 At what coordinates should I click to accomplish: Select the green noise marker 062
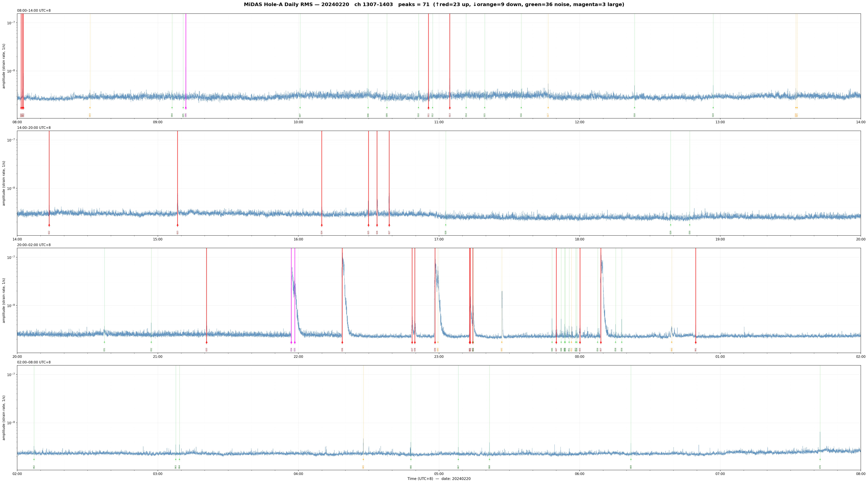point(34,459)
